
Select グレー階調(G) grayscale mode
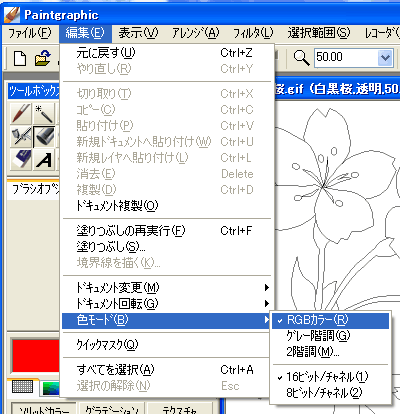[330, 336]
